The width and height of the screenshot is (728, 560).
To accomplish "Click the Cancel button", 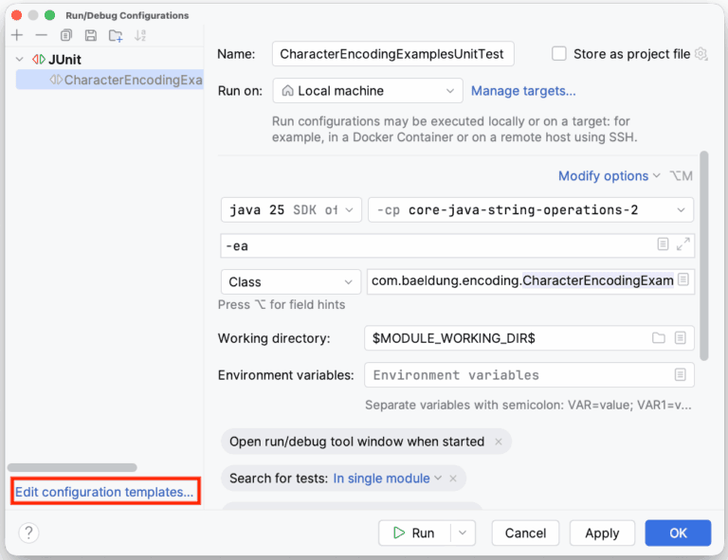I will click(525, 533).
